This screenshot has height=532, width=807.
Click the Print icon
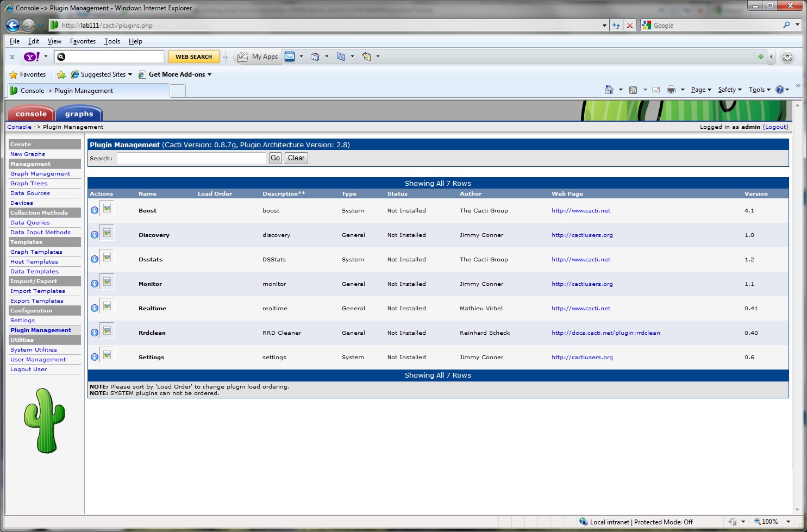pos(671,90)
